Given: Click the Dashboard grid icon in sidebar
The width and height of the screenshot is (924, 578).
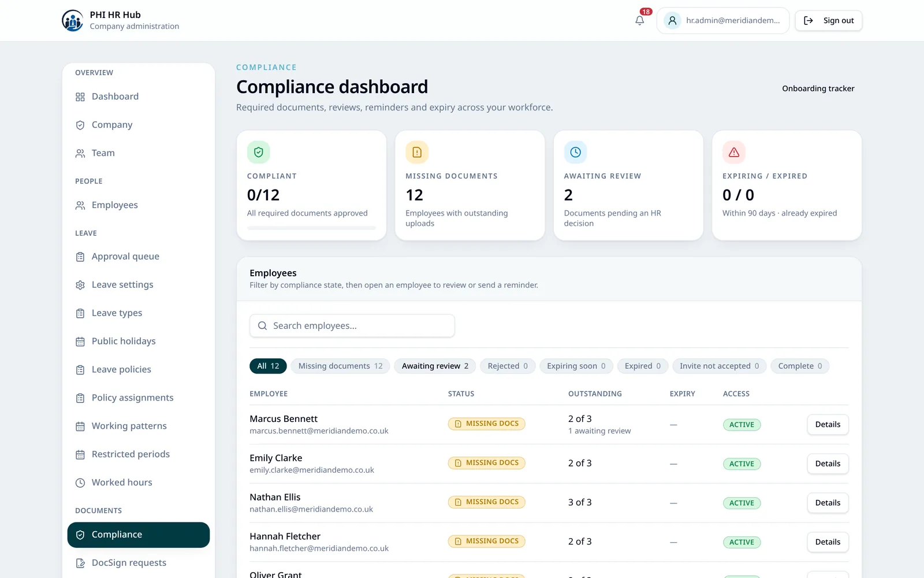Looking at the screenshot, I should (80, 97).
